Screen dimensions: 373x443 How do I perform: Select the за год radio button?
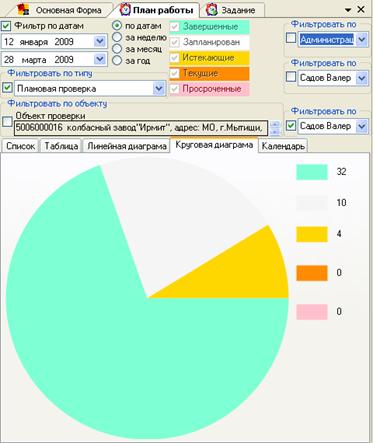click(x=117, y=60)
